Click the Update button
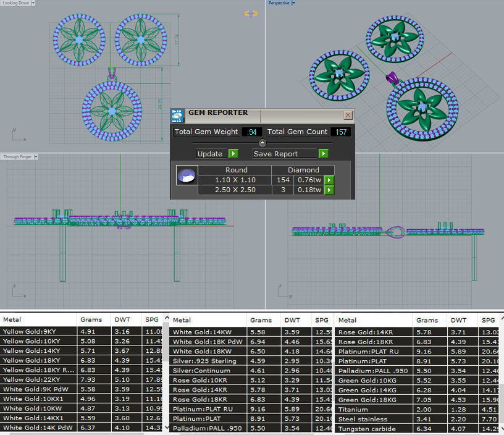504x435 pixels. click(x=212, y=154)
